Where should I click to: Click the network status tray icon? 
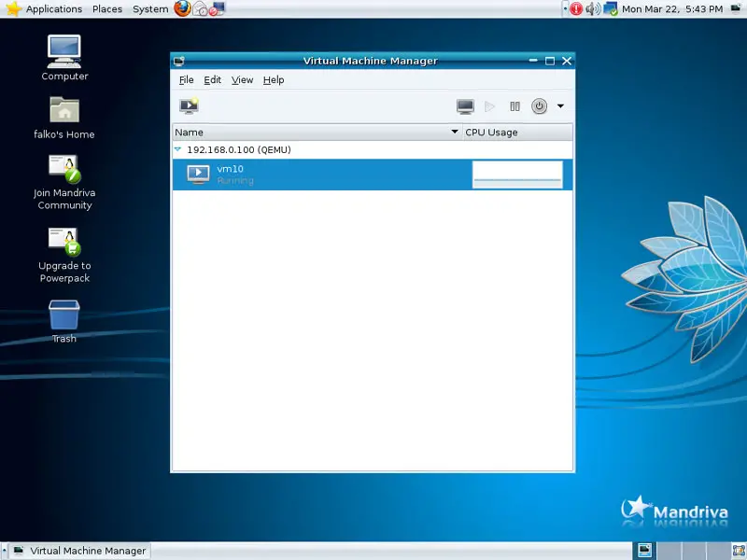point(611,9)
